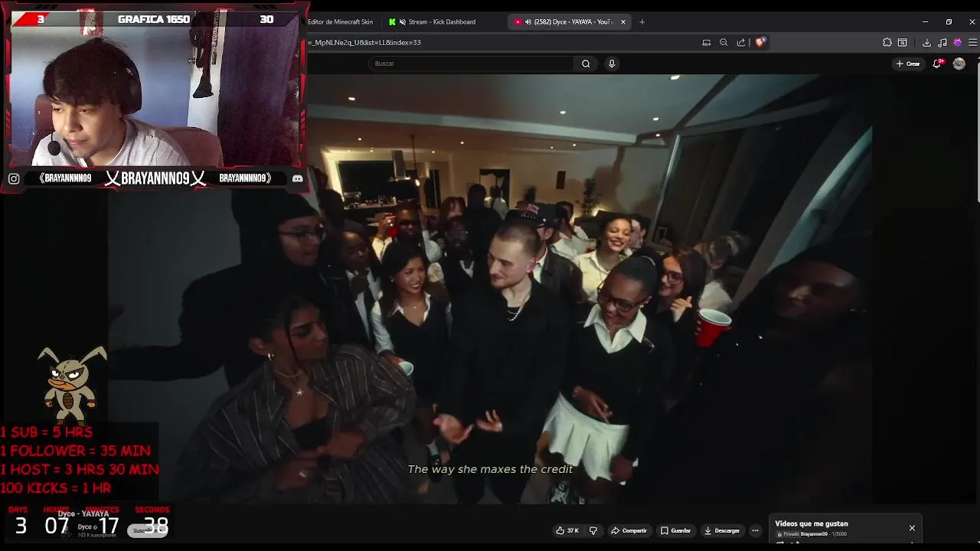Click the Compartir share button
The height and width of the screenshot is (551, 980).
coord(629,530)
